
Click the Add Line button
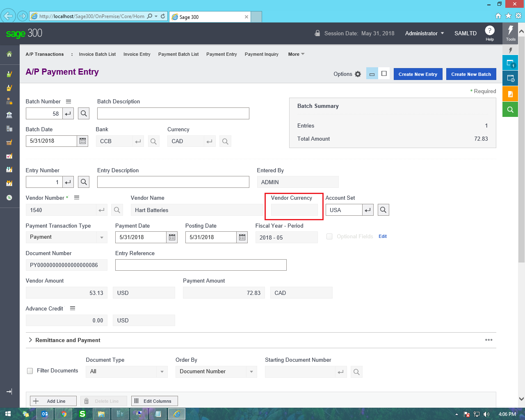53,401
